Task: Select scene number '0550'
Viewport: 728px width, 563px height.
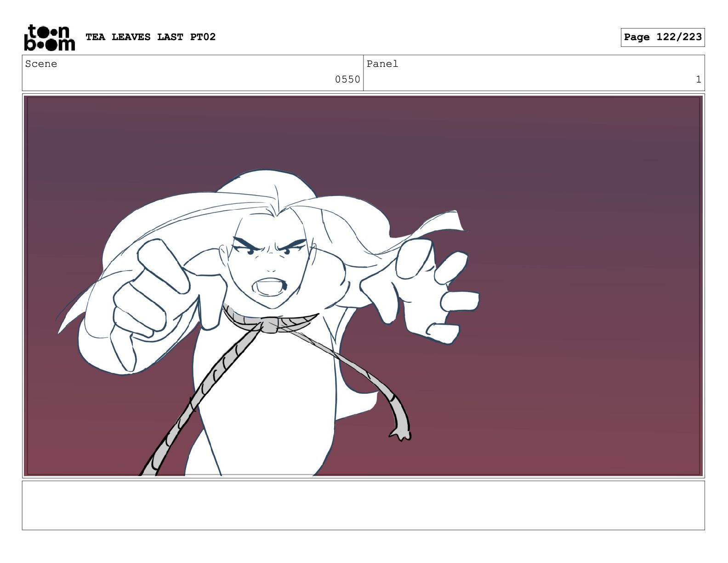Action: (347, 80)
